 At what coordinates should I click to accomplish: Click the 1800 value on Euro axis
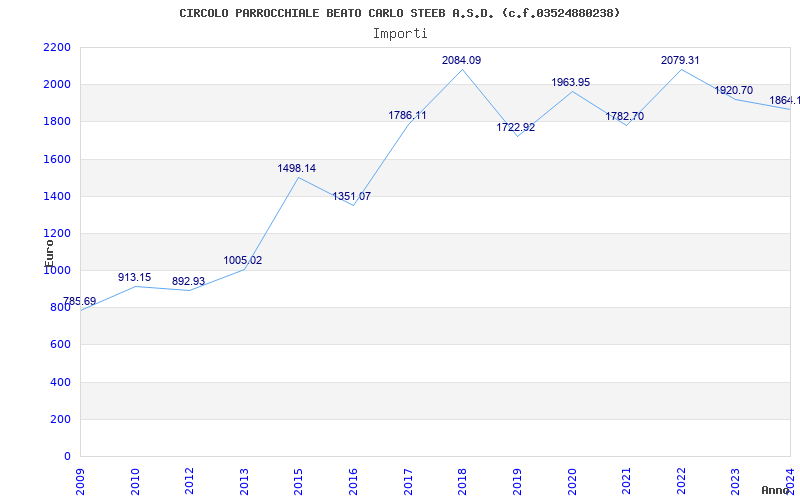pos(57,122)
